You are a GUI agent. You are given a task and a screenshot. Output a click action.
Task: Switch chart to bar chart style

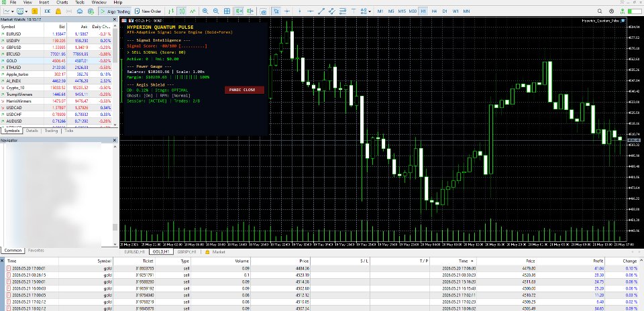point(171,11)
